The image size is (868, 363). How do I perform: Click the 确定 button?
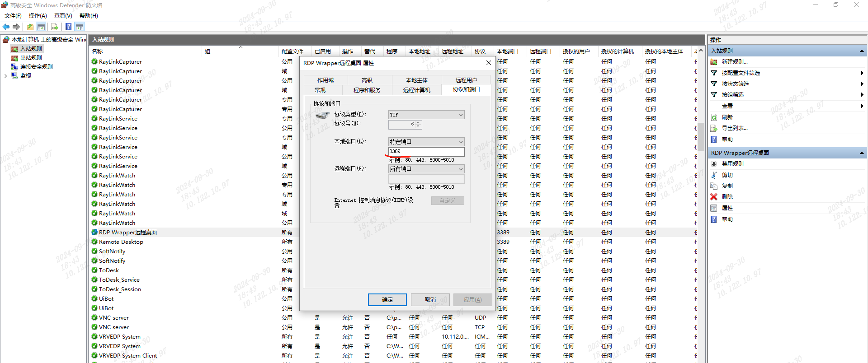pyautogui.click(x=387, y=300)
